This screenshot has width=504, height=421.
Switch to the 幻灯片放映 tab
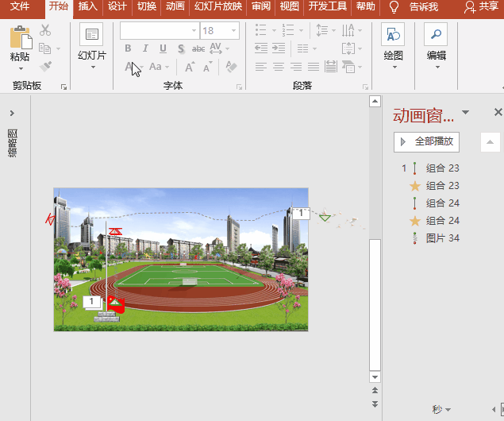218,6
